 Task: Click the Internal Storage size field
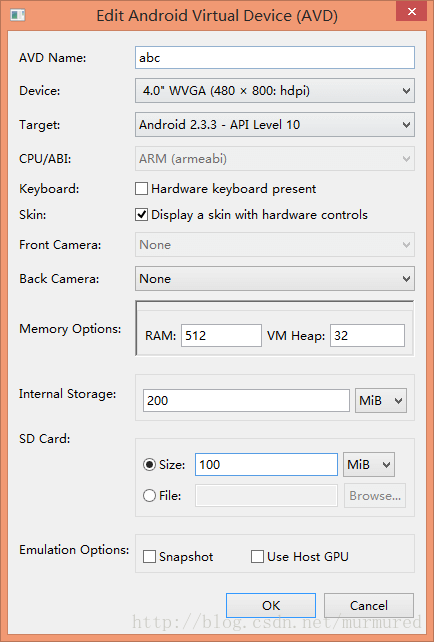[246, 400]
